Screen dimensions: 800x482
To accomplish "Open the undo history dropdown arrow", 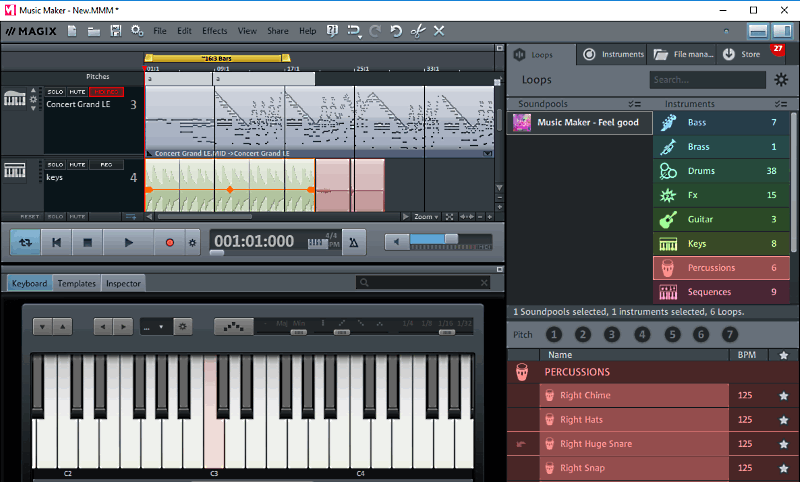I will [360, 37].
